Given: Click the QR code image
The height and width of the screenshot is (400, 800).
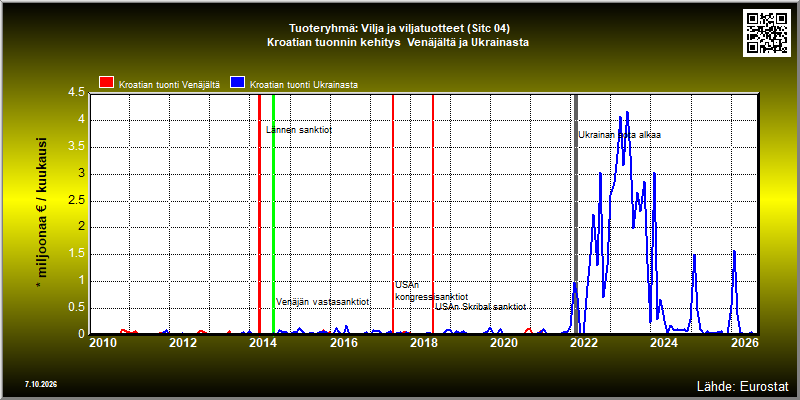Looking at the screenshot, I should click(767, 32).
